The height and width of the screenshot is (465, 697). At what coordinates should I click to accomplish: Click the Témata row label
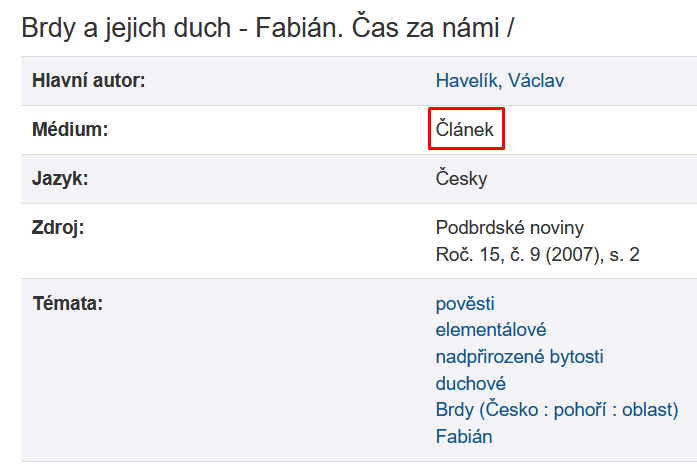point(68,304)
